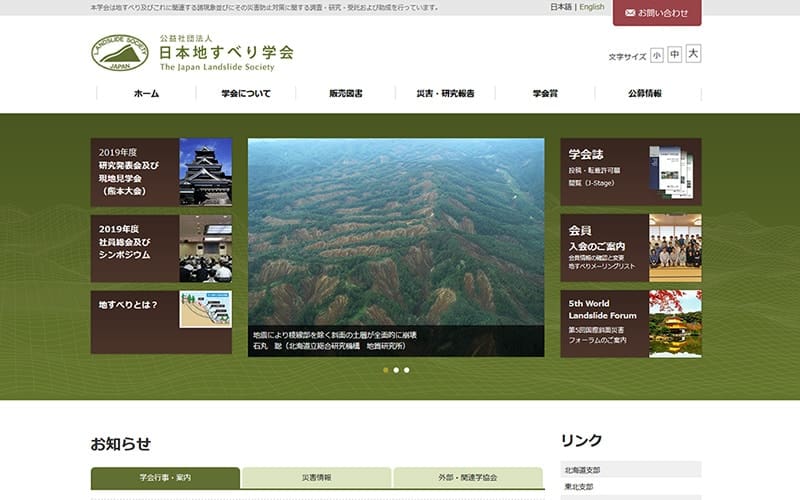Open the 地すべりとは？ diagram banner
The image size is (800, 500).
(161, 322)
